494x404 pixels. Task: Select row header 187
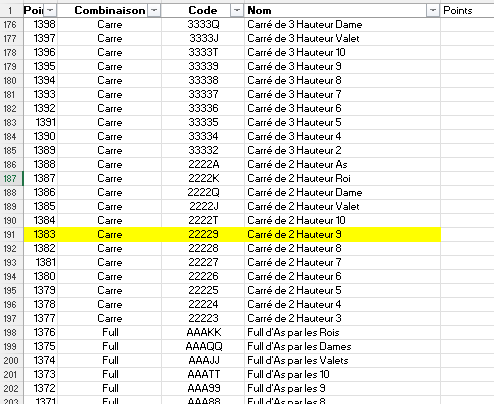click(x=11, y=179)
